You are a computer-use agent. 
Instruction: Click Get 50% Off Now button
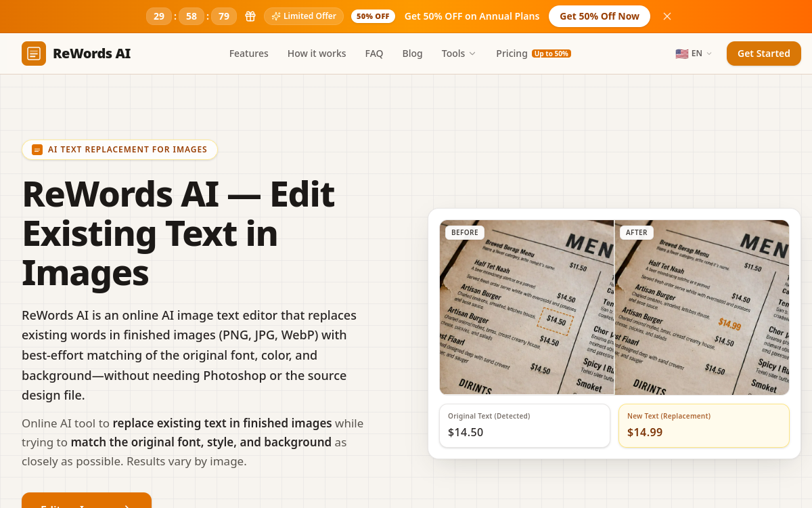click(x=600, y=16)
